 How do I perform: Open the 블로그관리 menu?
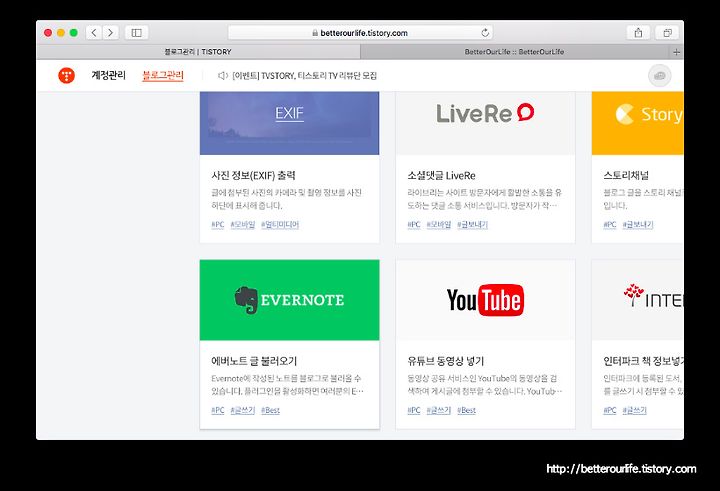(163, 75)
